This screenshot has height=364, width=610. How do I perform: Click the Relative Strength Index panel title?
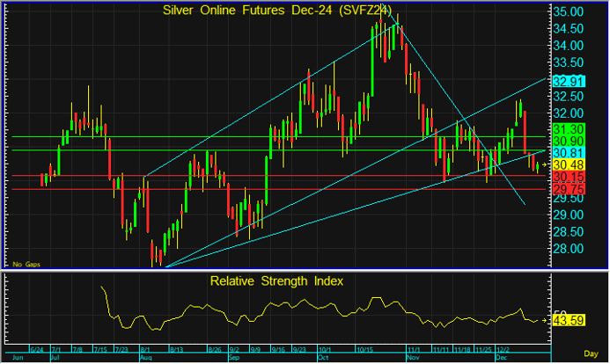[276, 281]
